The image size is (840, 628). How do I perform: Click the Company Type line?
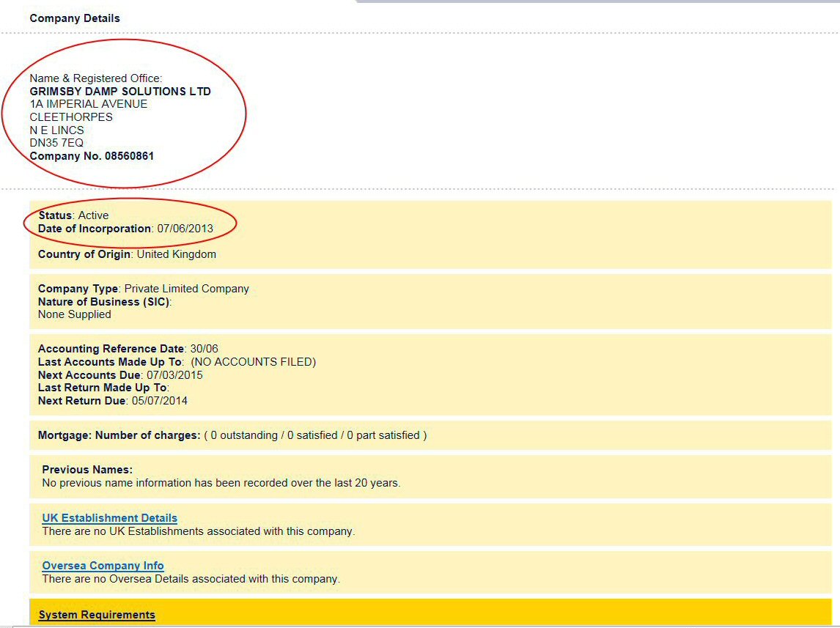click(143, 289)
